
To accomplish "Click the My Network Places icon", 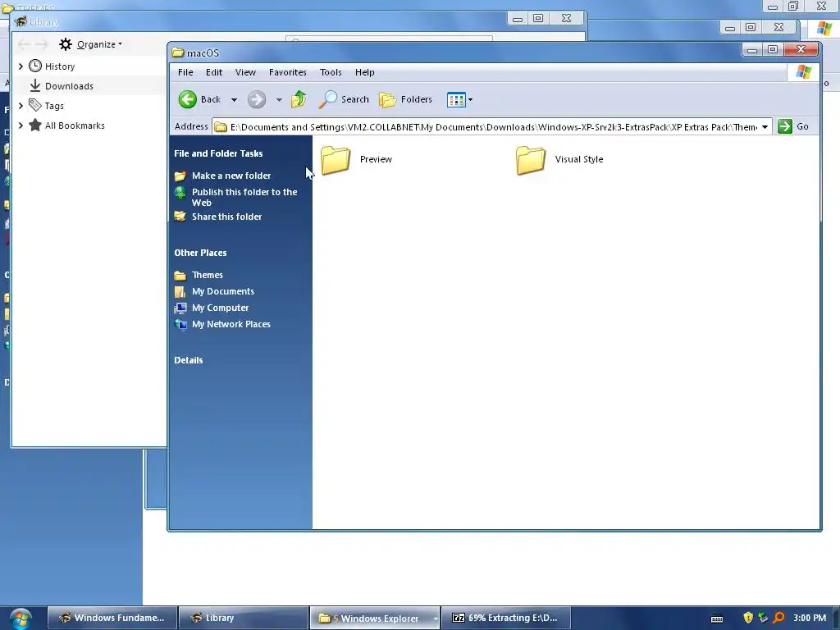I will 180,324.
